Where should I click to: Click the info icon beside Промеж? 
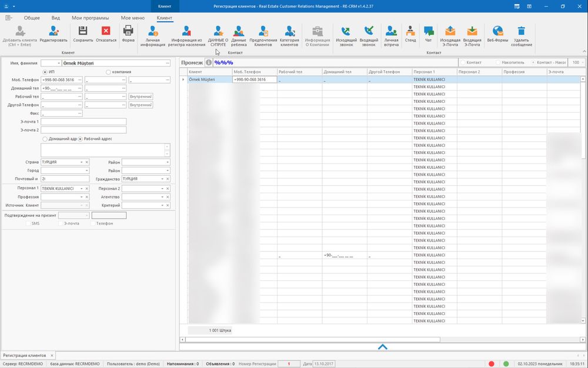(x=209, y=62)
